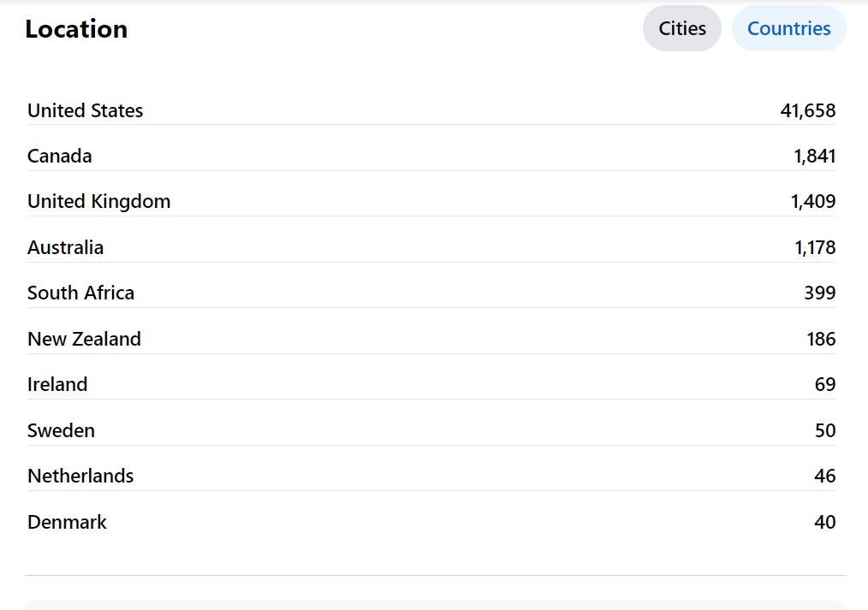Select the 186 New Zealand count
This screenshot has height=610, width=868.
821,339
